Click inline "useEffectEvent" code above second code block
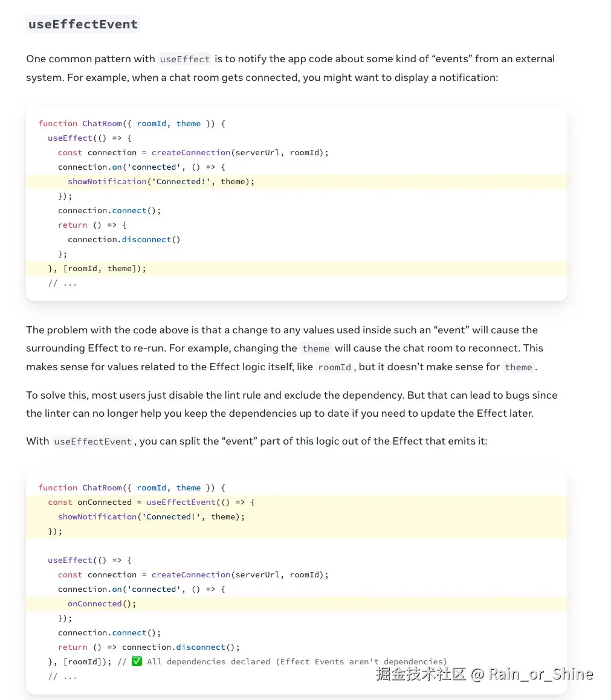 coord(92,442)
